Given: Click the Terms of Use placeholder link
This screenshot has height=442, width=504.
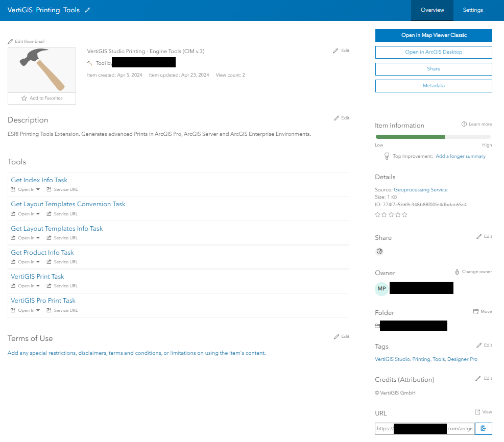Looking at the screenshot, I should [x=137, y=353].
